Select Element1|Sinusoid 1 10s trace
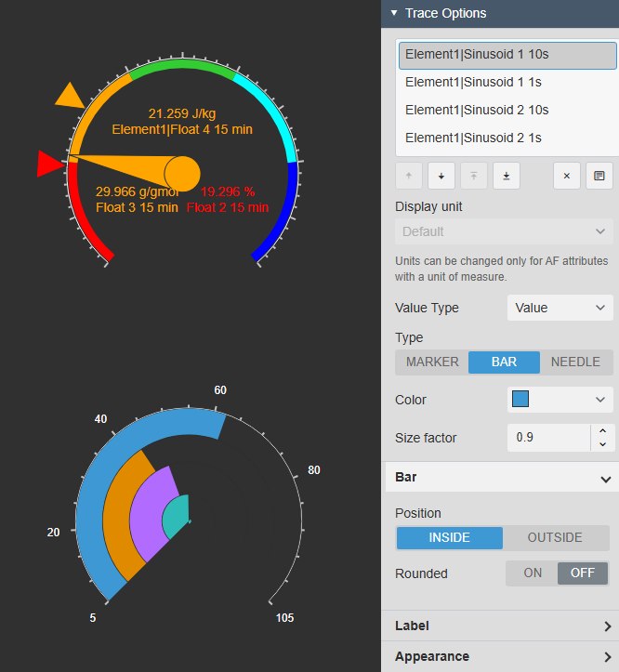This screenshot has width=619, height=672. point(507,55)
